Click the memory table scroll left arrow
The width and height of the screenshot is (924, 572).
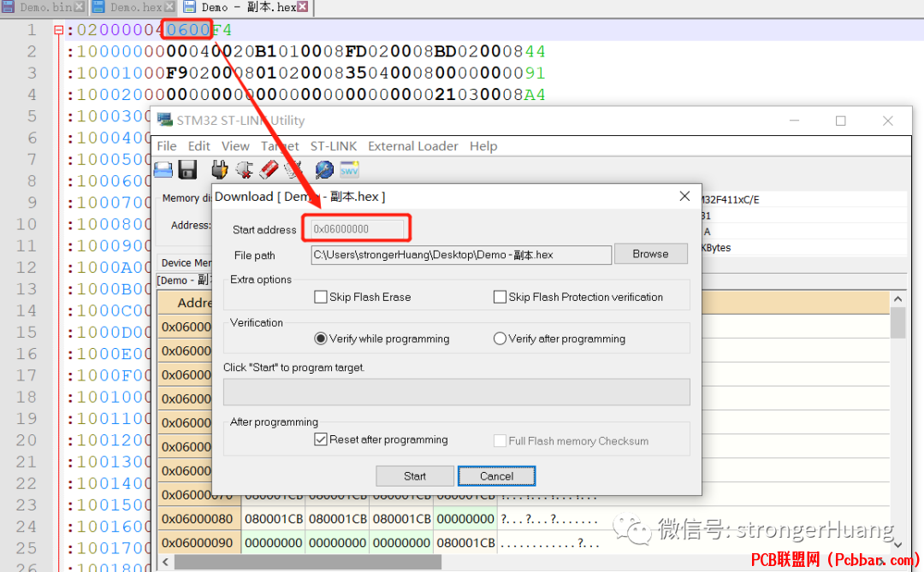coord(166,562)
